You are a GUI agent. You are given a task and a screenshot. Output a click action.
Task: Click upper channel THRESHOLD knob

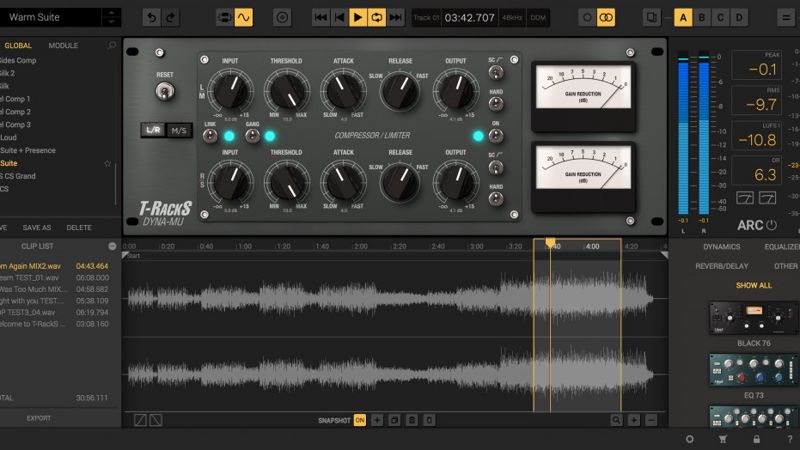pyautogui.click(x=287, y=91)
